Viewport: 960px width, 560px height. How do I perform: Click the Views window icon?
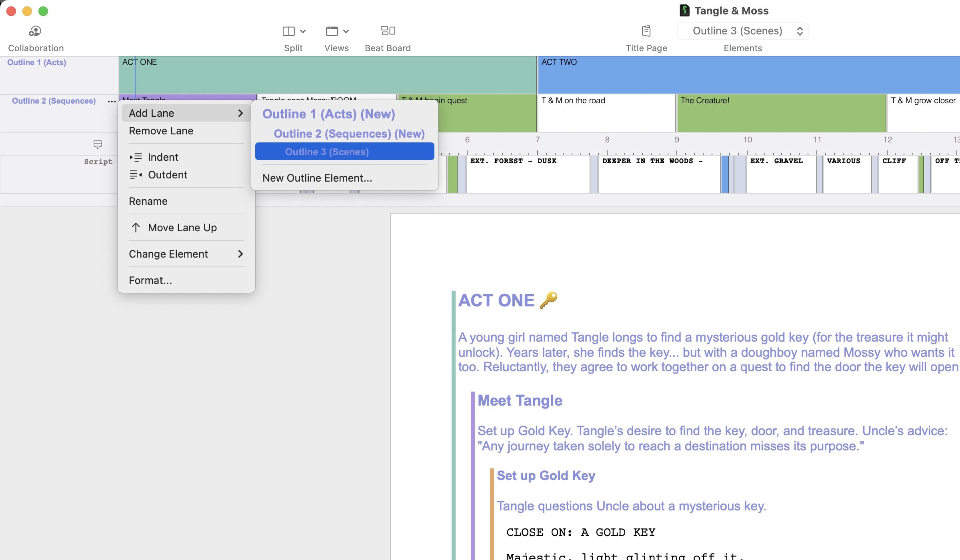click(332, 31)
